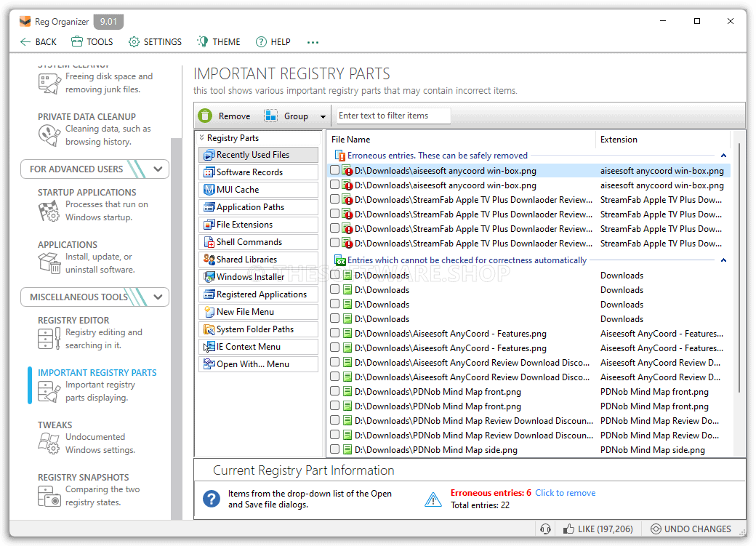Click the headset support icon in status bar
Screen dimensions: 756x546
coord(545,529)
